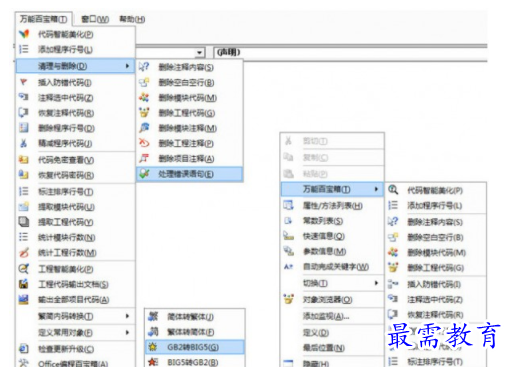
Task: Click the icon beside 删除项目注释(A)
Action: coord(144,158)
